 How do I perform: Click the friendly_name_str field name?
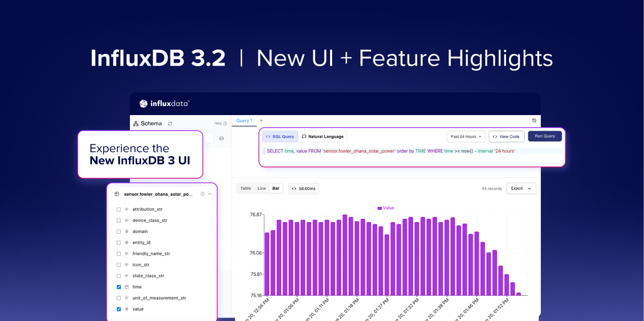pos(151,253)
